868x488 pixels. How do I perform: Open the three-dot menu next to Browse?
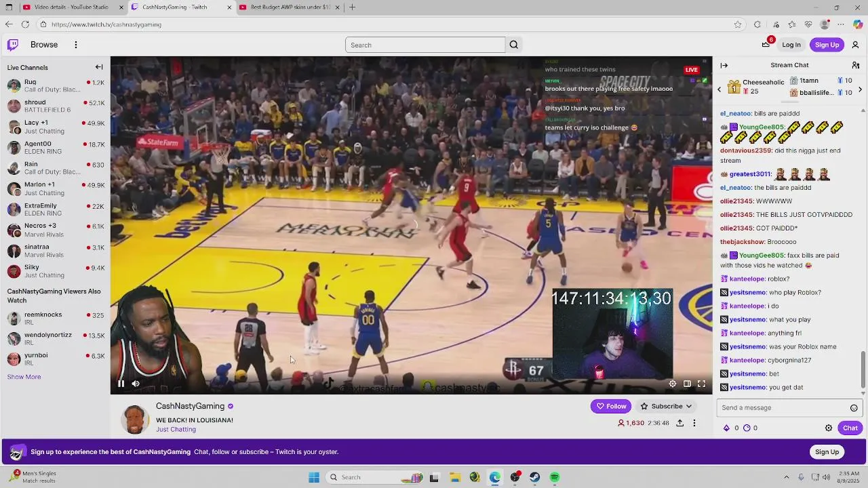coord(76,45)
